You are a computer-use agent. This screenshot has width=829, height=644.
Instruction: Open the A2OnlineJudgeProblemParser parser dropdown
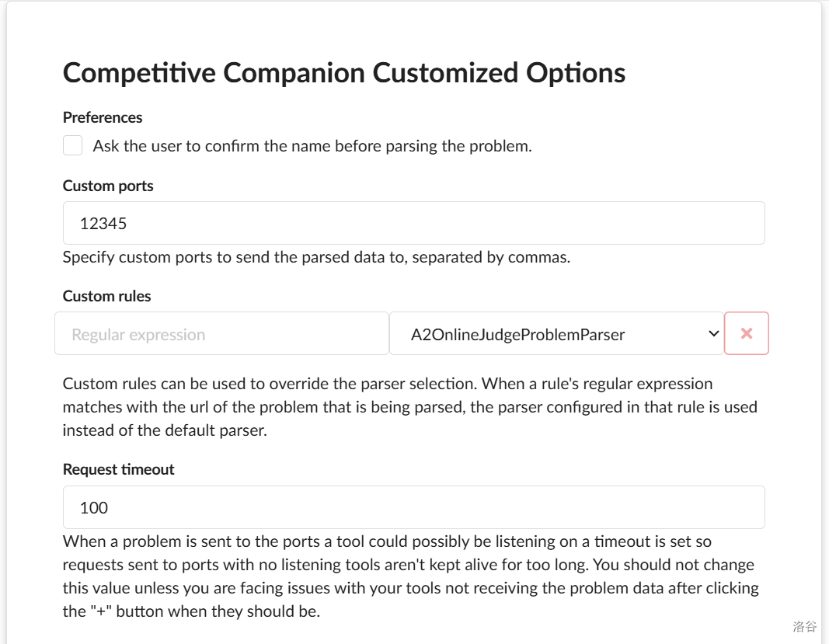(x=556, y=334)
